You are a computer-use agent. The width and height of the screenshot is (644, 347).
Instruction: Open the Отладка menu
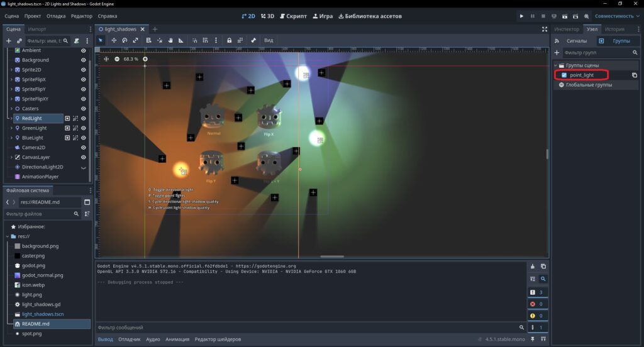pos(56,16)
